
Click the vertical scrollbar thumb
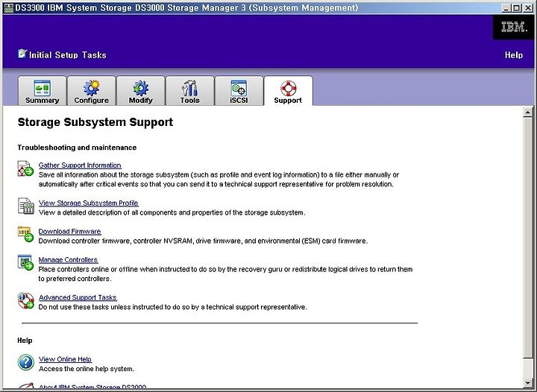coord(528,238)
